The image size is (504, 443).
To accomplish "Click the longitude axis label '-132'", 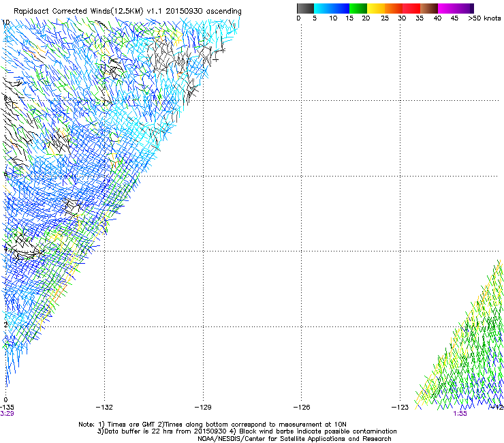I will point(104,408).
